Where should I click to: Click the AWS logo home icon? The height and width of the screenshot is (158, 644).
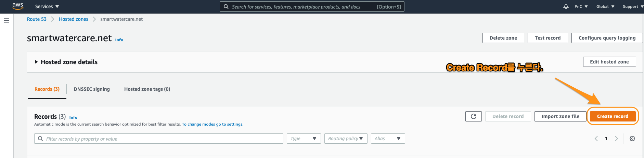(x=18, y=6)
